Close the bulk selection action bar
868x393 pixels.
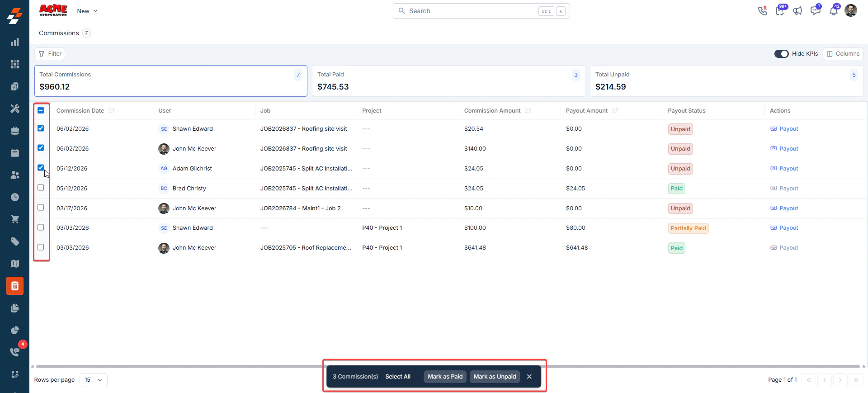(x=529, y=377)
